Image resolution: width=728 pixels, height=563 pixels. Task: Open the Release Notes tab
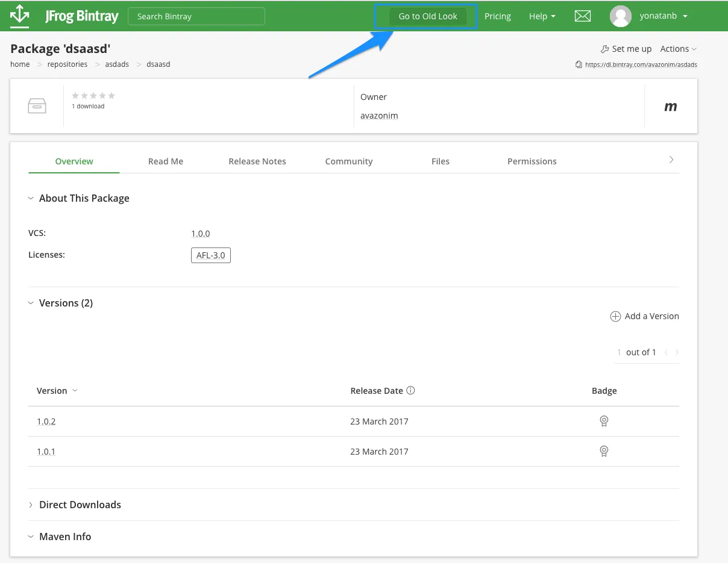coord(257,161)
